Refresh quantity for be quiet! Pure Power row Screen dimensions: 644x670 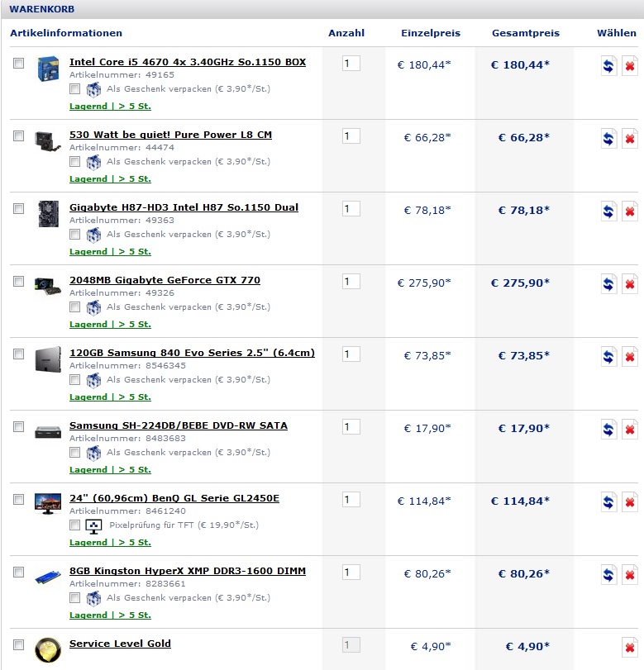[608, 139]
